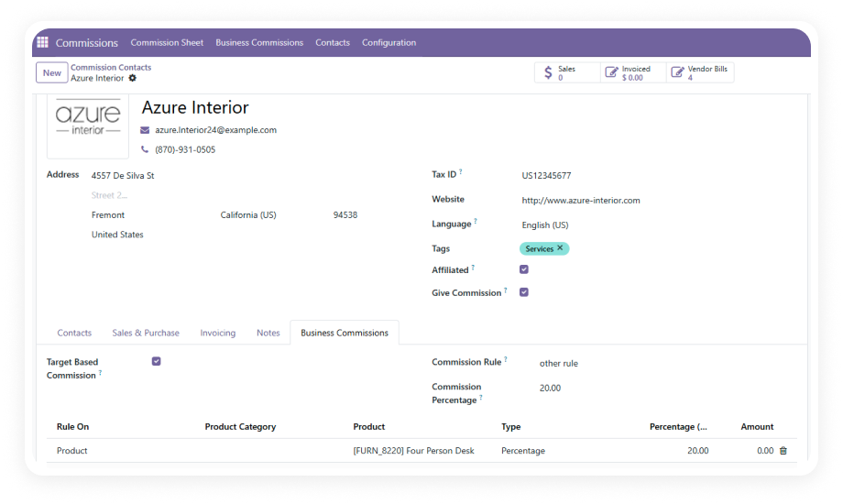Switch to the Invoicing tab

[x=218, y=333]
